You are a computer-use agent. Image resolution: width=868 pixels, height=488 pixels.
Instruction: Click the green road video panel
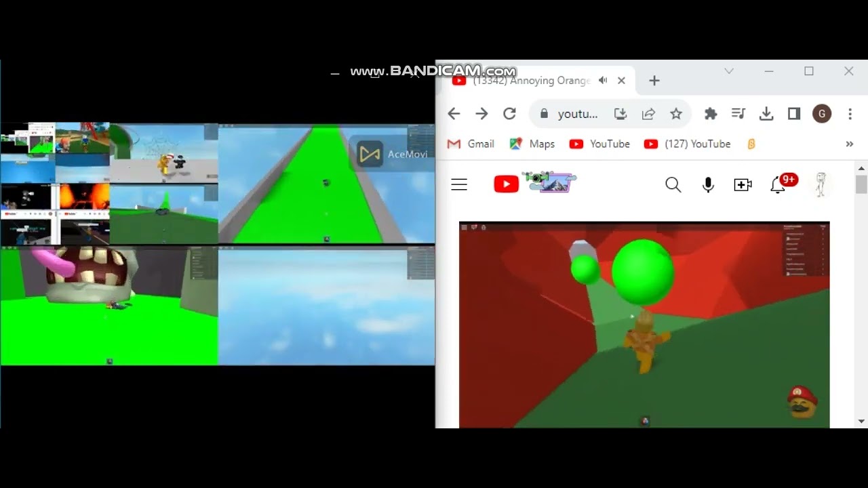pyautogui.click(x=326, y=184)
